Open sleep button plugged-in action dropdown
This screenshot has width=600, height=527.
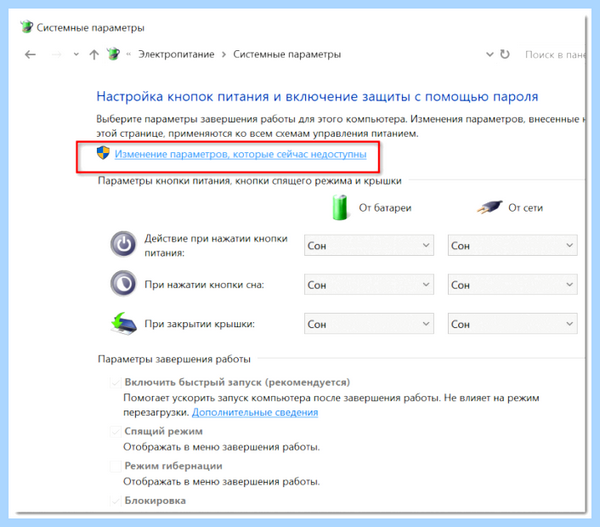512,285
